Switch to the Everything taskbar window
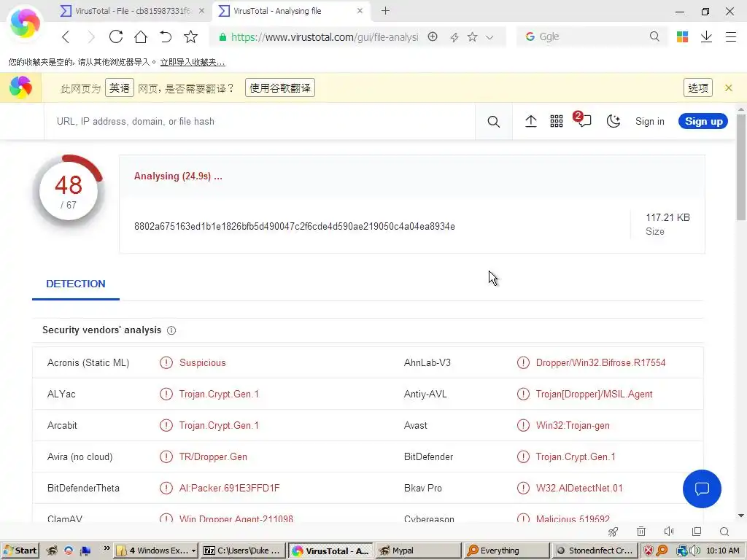Screen dimensions: 747x560 (506, 551)
